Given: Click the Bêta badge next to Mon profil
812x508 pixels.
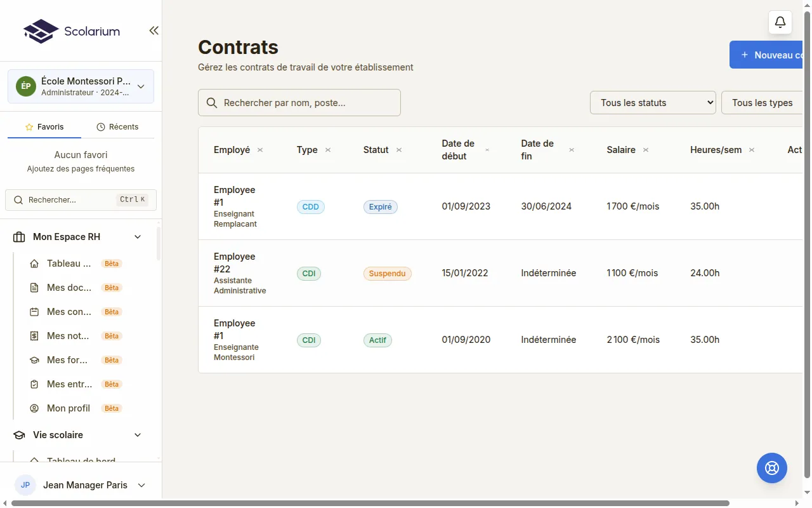Looking at the screenshot, I should [112, 408].
